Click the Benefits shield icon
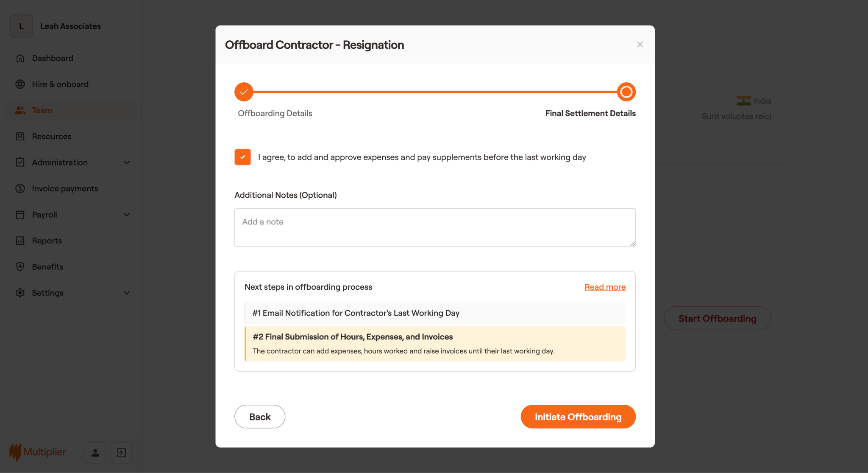The height and width of the screenshot is (473, 868). click(x=20, y=266)
